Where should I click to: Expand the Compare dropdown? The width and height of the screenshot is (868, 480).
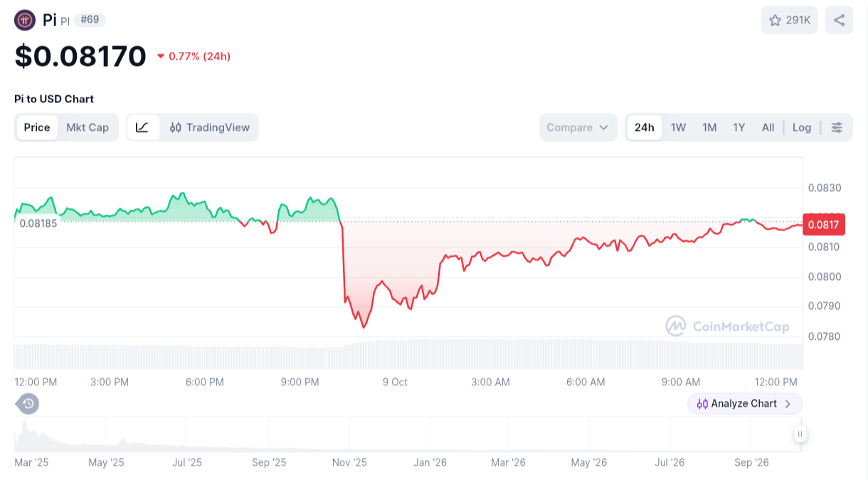click(578, 127)
